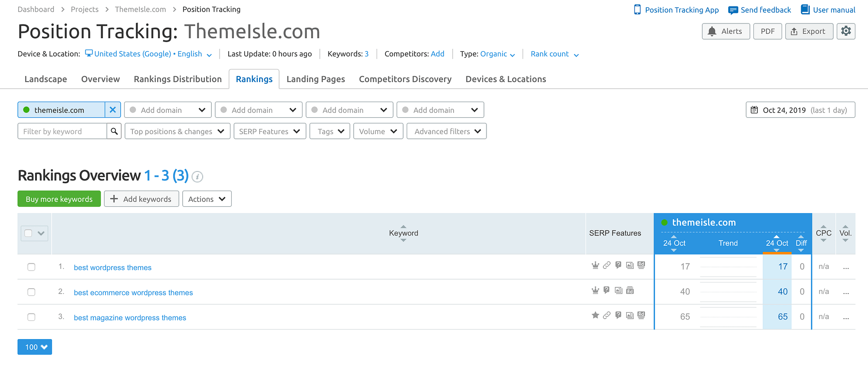The height and width of the screenshot is (366, 868).
Task: Open Top positions & changes dropdown
Action: click(x=178, y=131)
